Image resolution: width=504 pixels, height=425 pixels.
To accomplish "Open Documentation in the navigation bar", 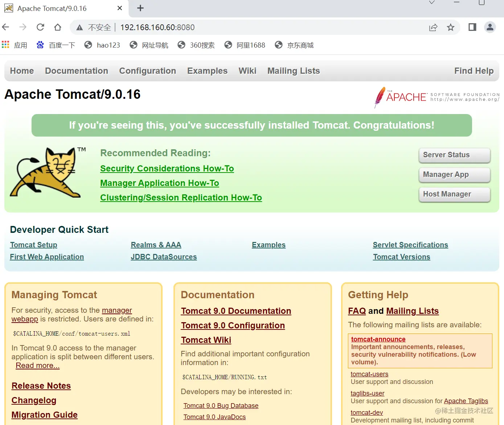I will coord(77,71).
